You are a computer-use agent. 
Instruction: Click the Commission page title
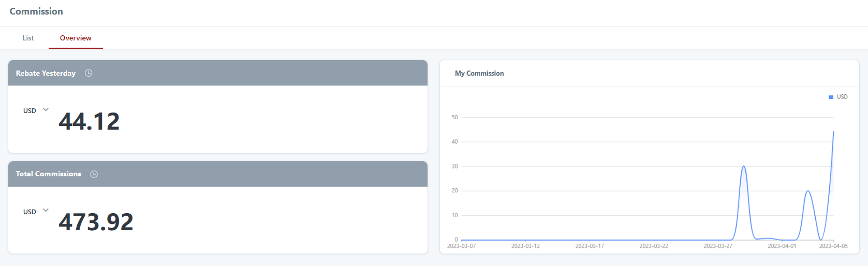36,11
